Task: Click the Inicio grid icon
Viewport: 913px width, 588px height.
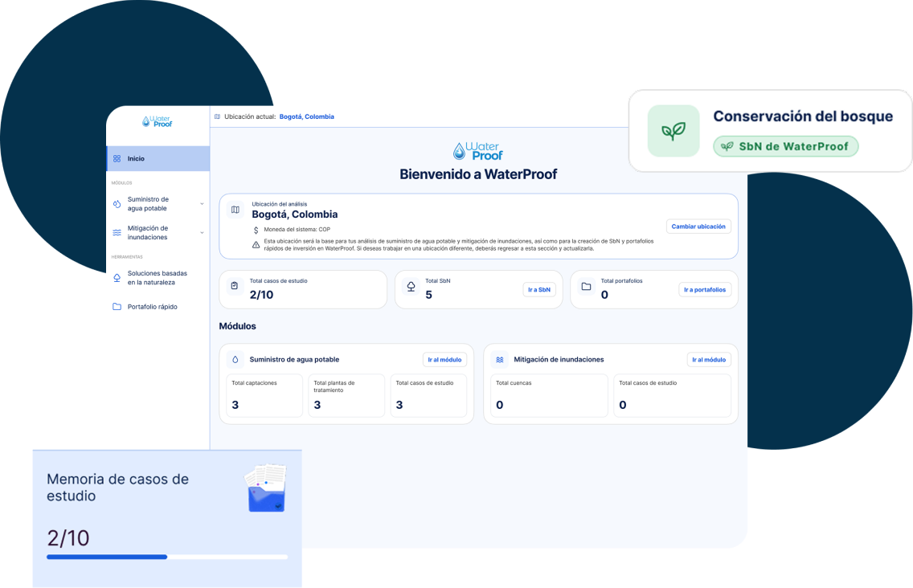Action: (117, 158)
